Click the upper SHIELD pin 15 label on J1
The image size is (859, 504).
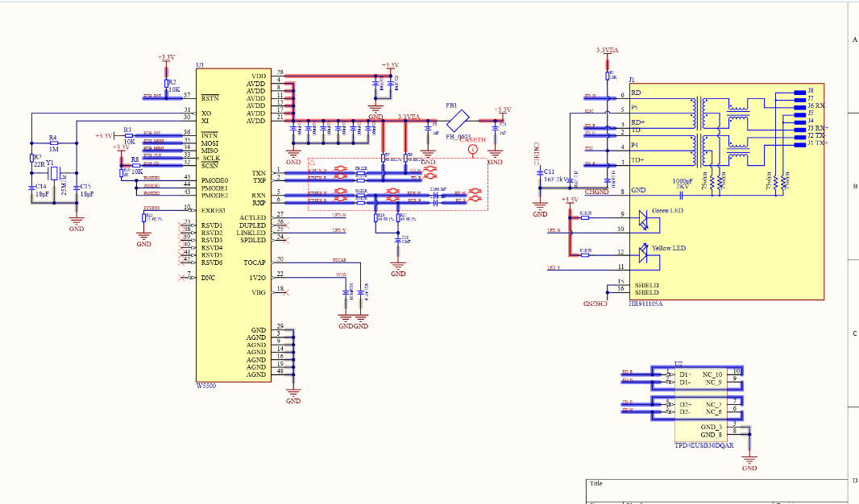[x=647, y=285]
